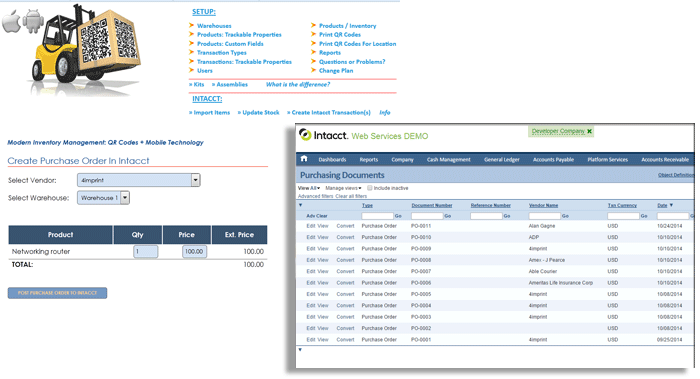The width and height of the screenshot is (700, 379).
Task: Open the Assemblies link
Action: [230, 84]
